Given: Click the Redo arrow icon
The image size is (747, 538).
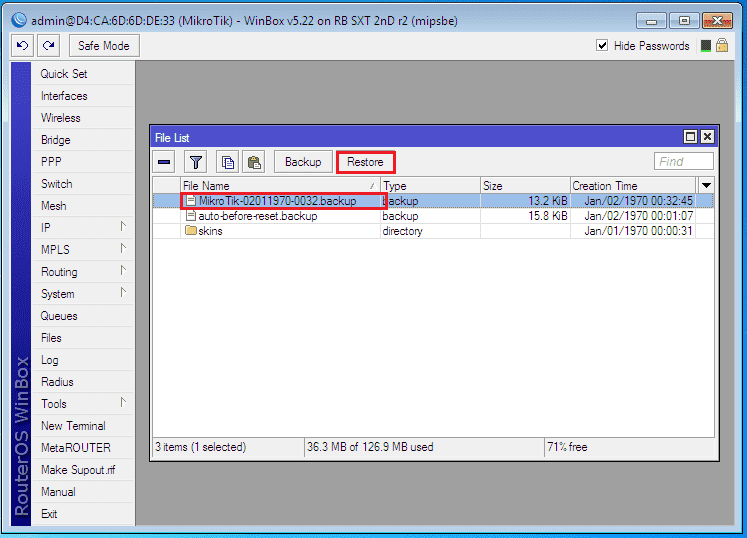Looking at the screenshot, I should click(48, 46).
